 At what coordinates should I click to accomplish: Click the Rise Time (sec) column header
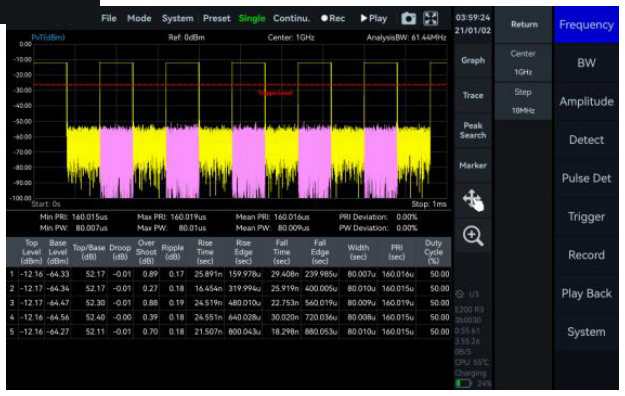[x=205, y=252]
